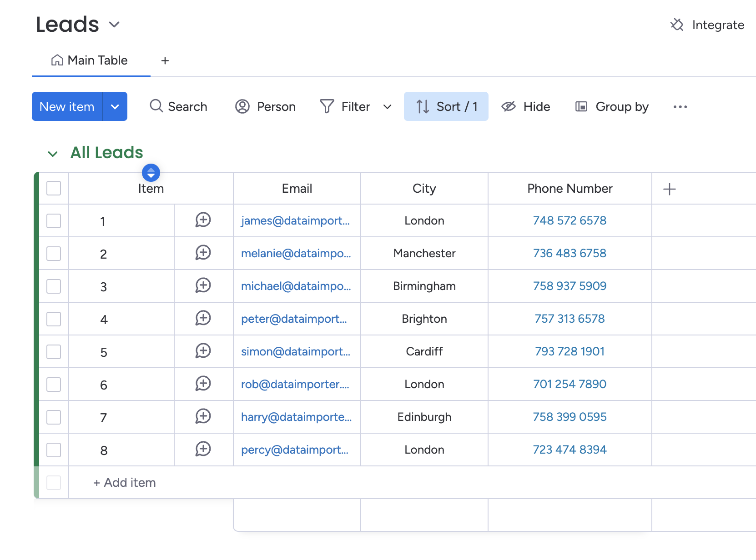The width and height of the screenshot is (756, 560).
Task: Open the james@dataimport... email link
Action: 295,220
